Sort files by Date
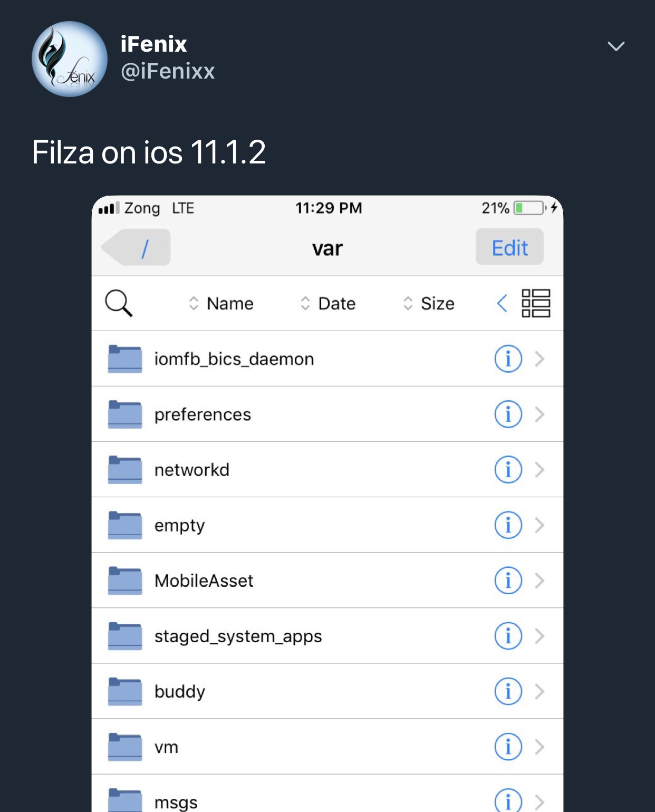Viewport: 655px width, 812px height. coord(327,304)
